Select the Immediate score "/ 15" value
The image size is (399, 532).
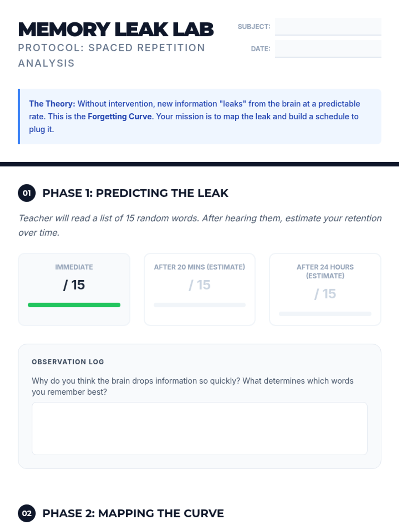pos(74,285)
